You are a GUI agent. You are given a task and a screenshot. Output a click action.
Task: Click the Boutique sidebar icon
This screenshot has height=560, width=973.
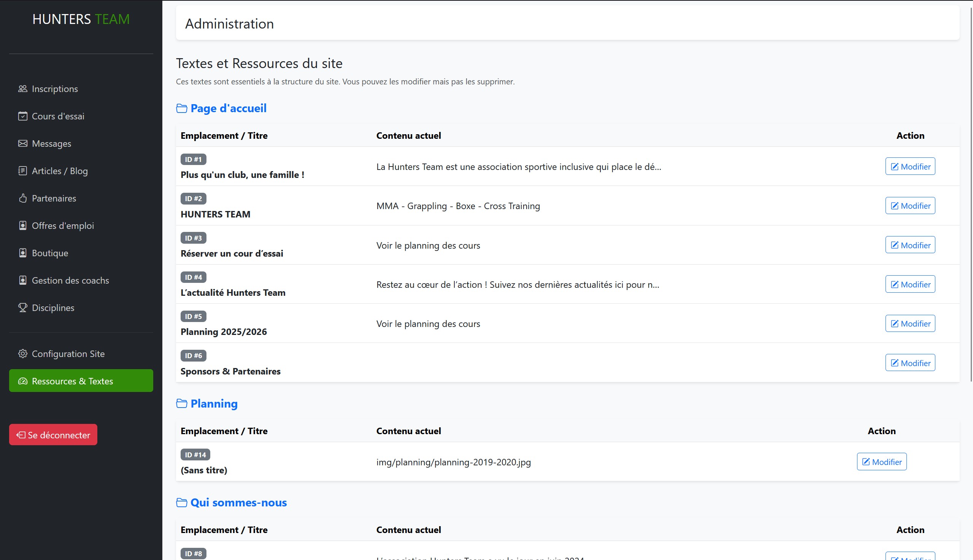pos(23,253)
